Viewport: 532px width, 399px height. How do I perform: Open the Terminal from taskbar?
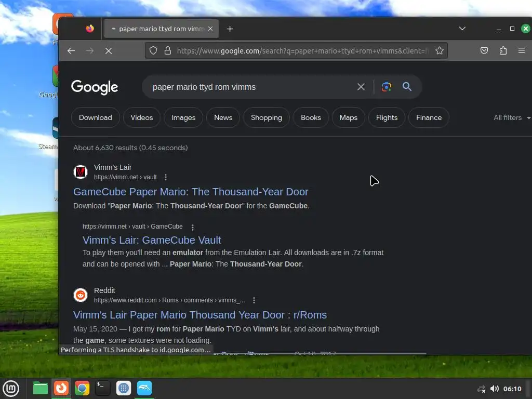point(102,388)
